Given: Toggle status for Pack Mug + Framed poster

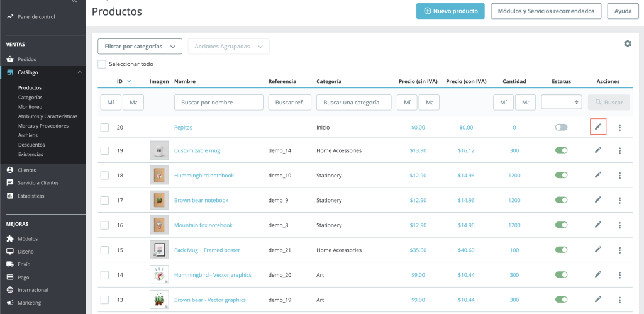Looking at the screenshot, I should tap(561, 250).
